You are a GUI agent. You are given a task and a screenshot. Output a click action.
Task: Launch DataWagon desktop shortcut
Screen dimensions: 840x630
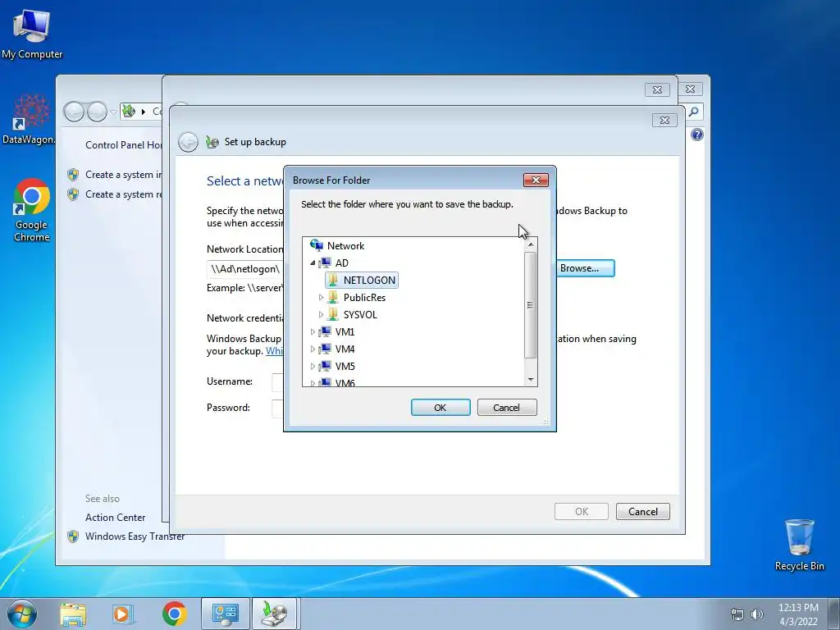point(30,120)
